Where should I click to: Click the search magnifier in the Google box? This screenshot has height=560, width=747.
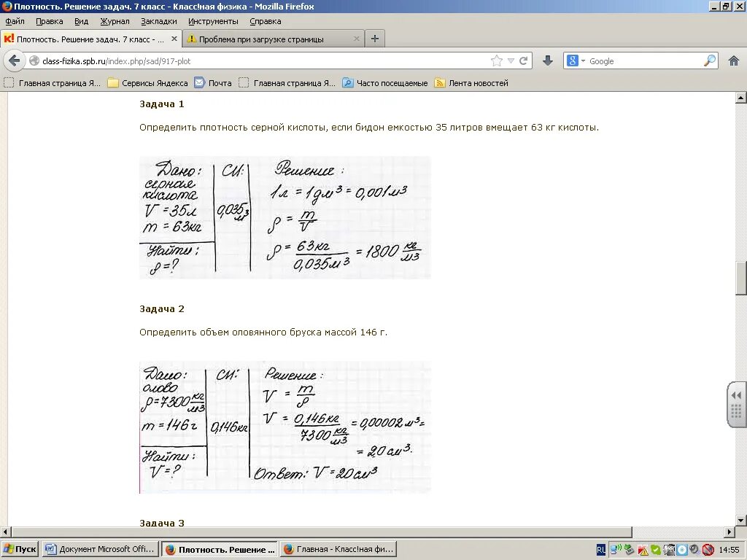coord(709,61)
